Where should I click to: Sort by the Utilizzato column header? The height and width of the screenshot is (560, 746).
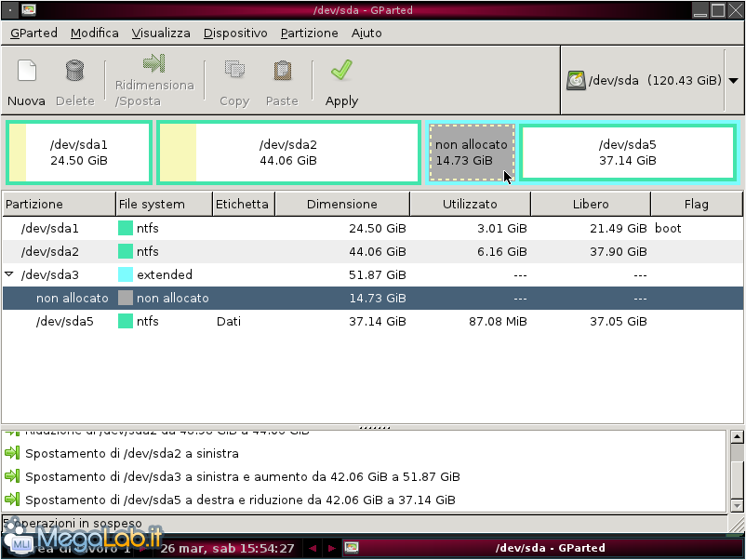470,204
